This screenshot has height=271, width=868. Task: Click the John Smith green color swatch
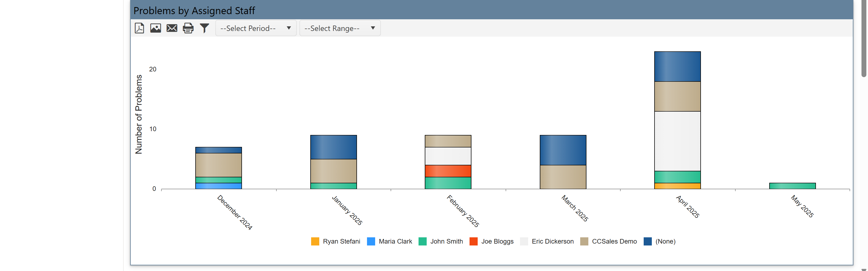click(423, 241)
